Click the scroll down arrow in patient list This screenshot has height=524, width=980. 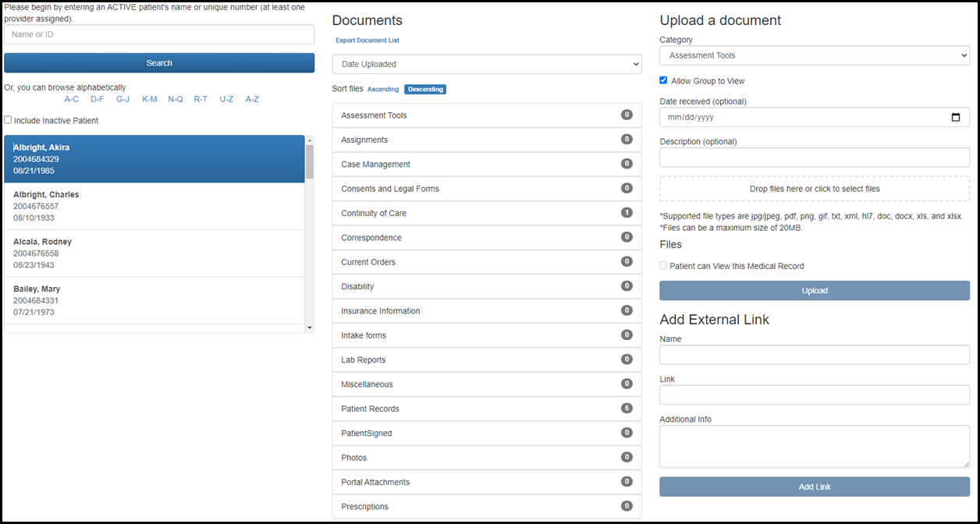coord(310,328)
